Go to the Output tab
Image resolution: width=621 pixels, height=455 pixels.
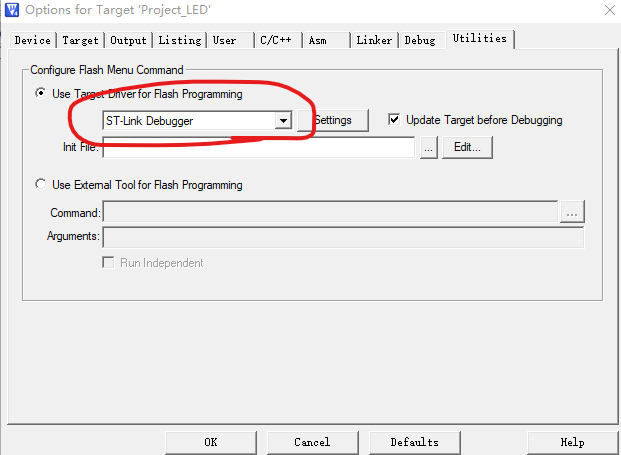(128, 40)
